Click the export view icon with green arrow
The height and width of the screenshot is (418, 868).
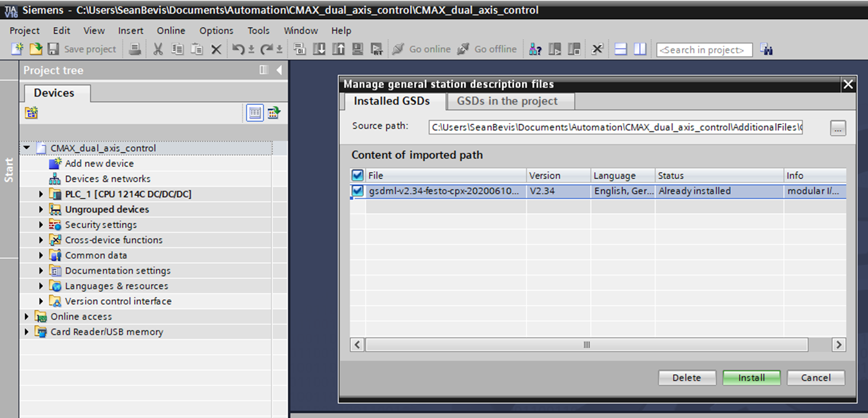[274, 113]
